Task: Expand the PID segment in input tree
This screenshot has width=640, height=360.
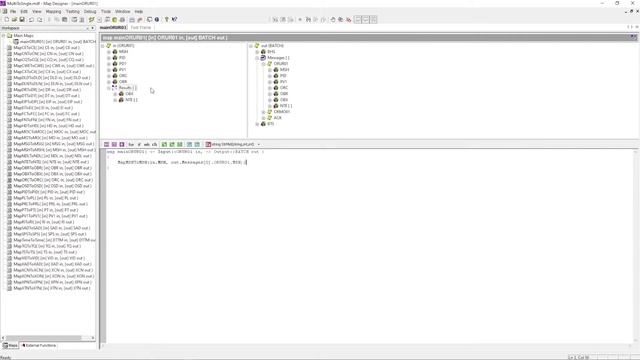Action: tap(109, 58)
